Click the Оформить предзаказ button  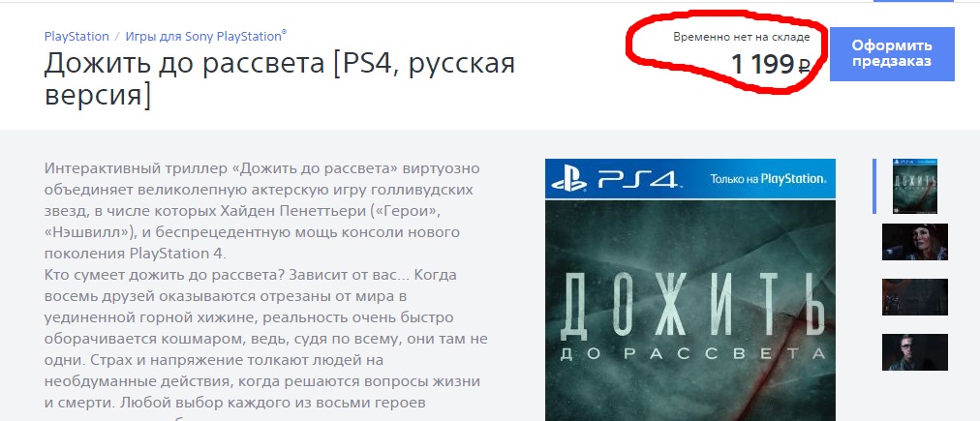(892, 54)
